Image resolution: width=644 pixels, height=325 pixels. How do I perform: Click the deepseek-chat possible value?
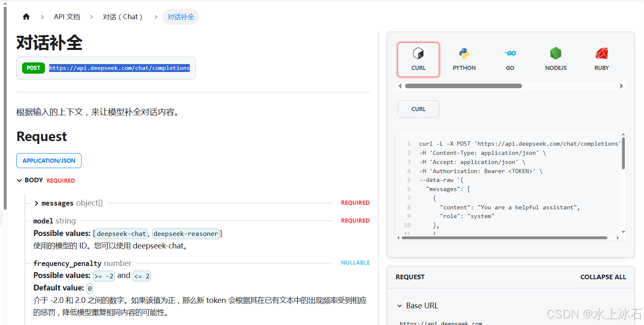121,233
